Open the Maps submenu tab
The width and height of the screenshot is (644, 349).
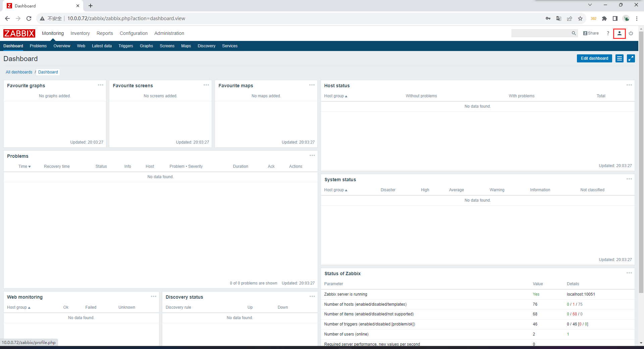[x=186, y=46]
